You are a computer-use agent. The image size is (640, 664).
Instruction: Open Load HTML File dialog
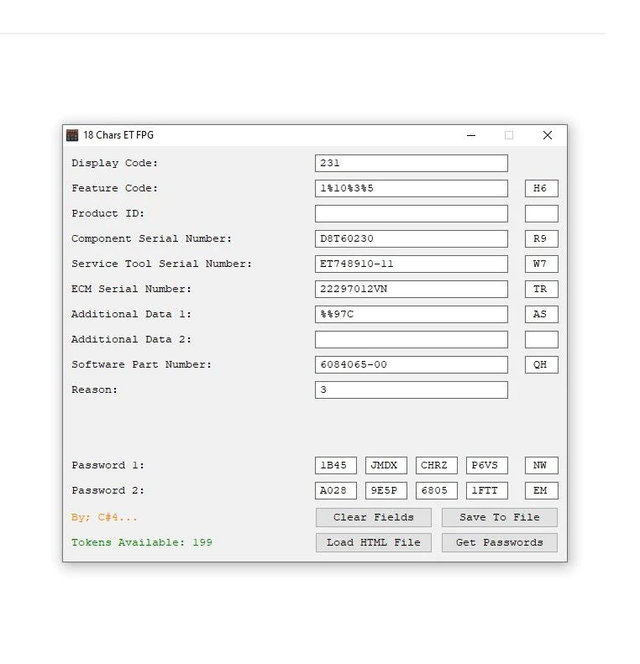tap(373, 542)
